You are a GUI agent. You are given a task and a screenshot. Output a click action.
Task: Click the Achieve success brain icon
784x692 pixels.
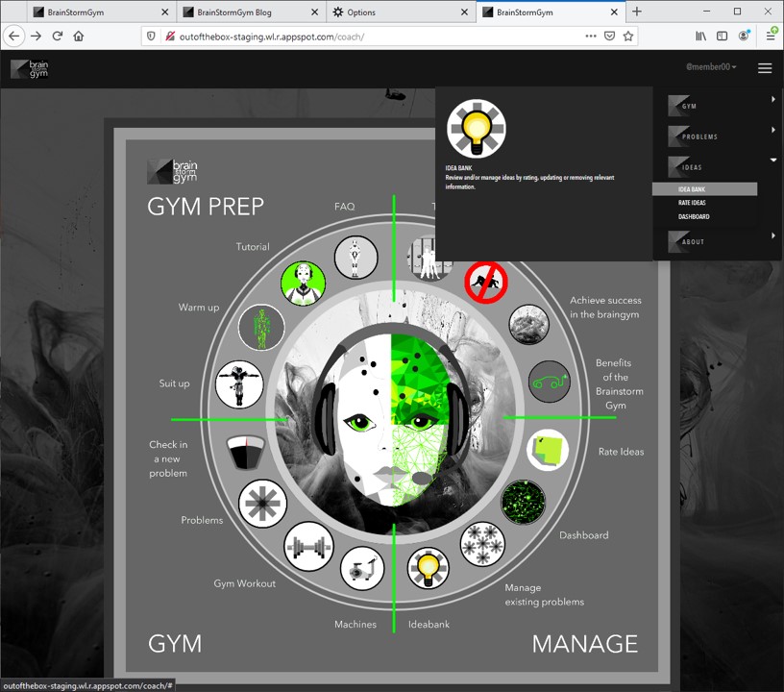(528, 324)
